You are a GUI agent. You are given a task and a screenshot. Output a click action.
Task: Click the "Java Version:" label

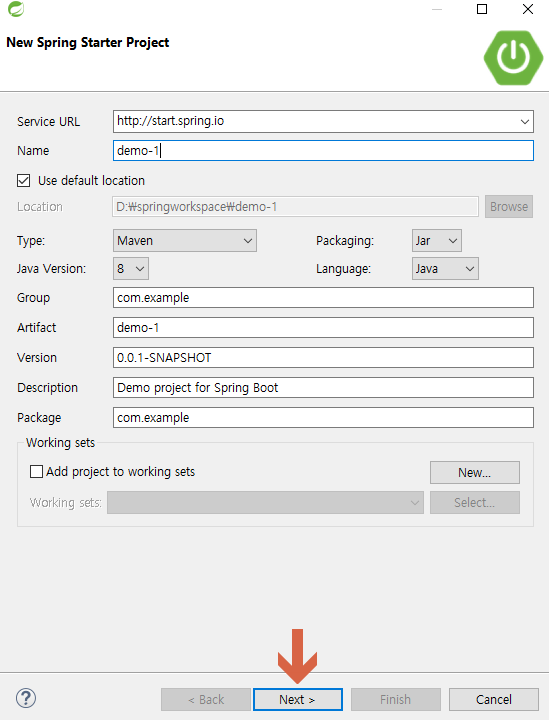coord(51,269)
